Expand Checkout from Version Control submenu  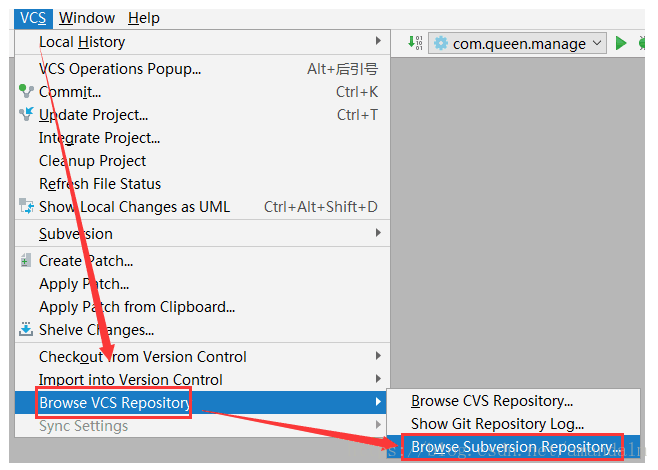point(202,357)
